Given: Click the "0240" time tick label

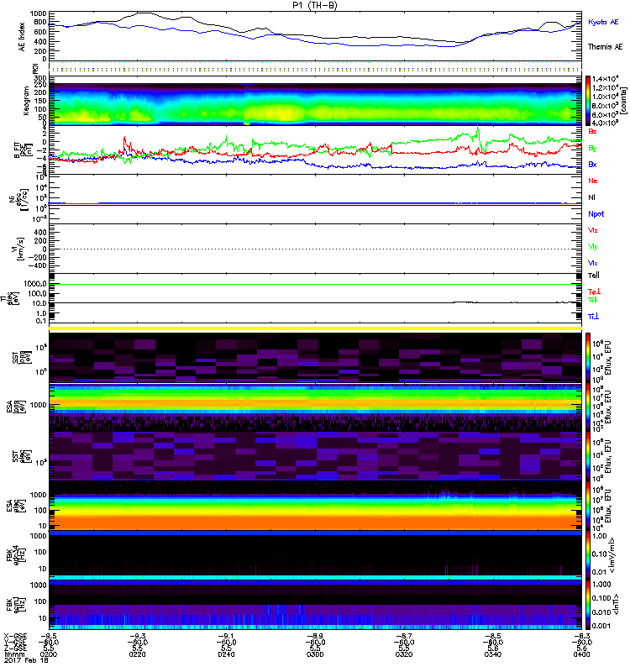Looking at the screenshot, I should coord(226,654).
